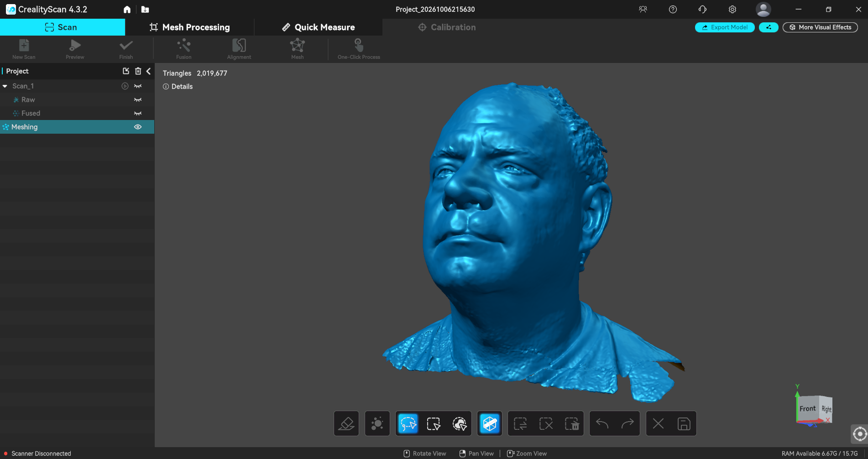Screen dimensions: 868x459
Task: Collapse the Project side panel
Action: pos(149,71)
